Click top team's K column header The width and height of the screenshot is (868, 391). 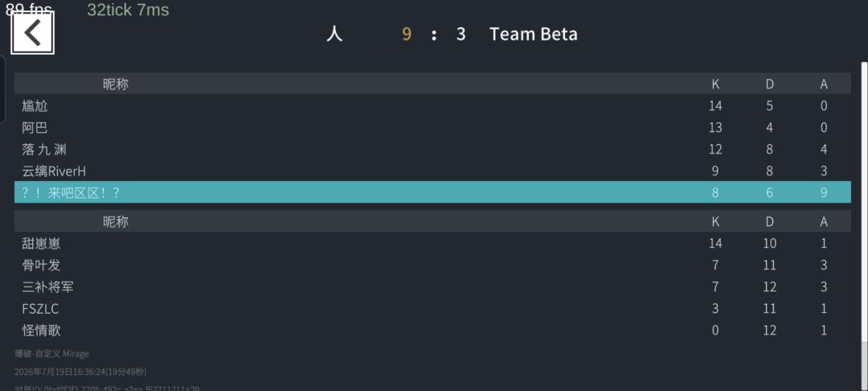pyautogui.click(x=715, y=84)
